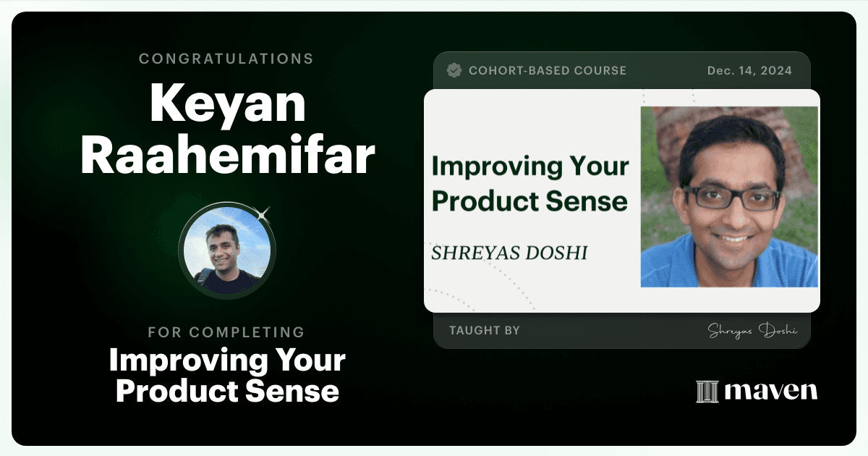Viewport: 868px width, 456px height.
Task: Open Keyan's circular profile avatar
Action: click(226, 251)
